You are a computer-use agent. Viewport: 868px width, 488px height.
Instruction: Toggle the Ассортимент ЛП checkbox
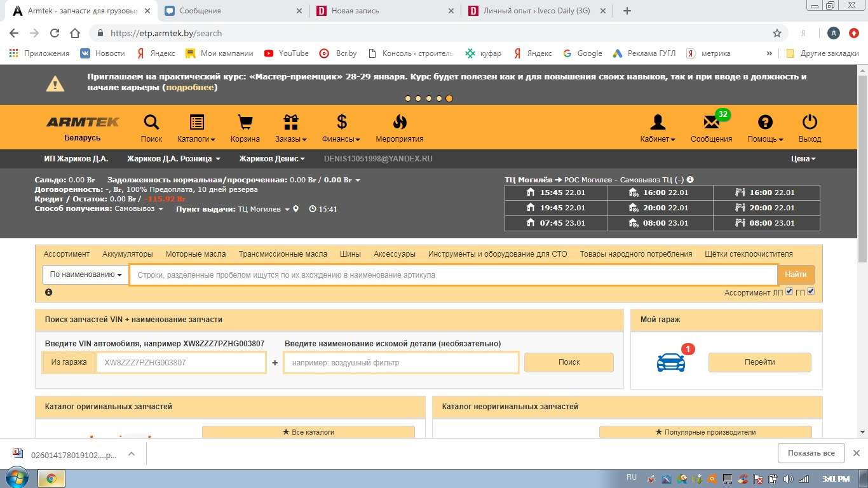[789, 291]
